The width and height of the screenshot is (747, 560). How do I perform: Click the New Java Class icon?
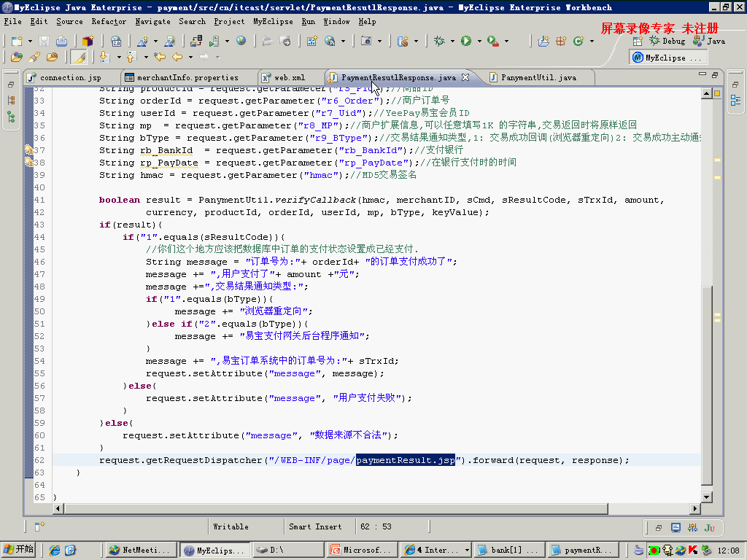click(x=578, y=42)
